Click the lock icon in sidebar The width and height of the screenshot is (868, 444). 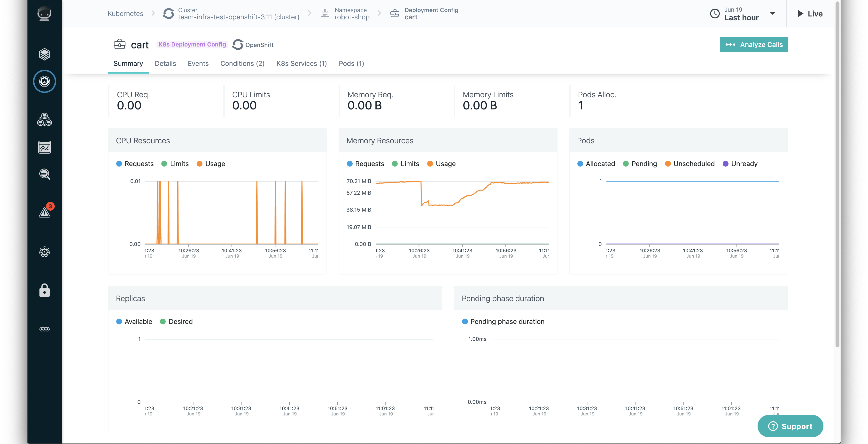(x=44, y=290)
